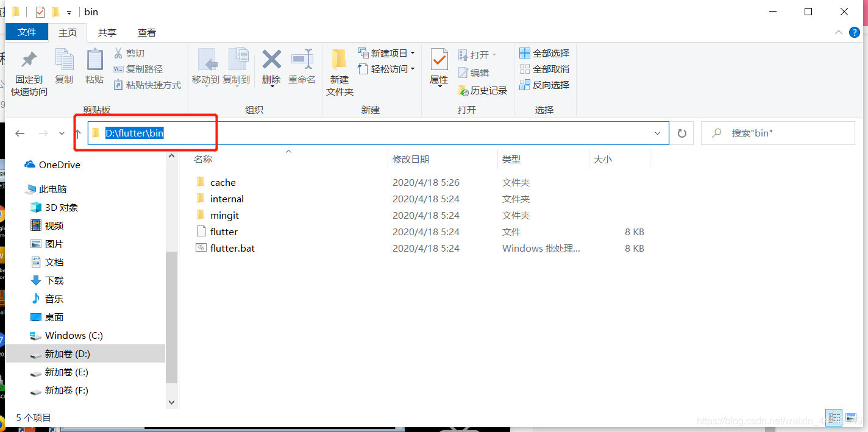868x432 pixels.
Task: Select This PC (此电脑) in tree
Action: tap(46, 189)
